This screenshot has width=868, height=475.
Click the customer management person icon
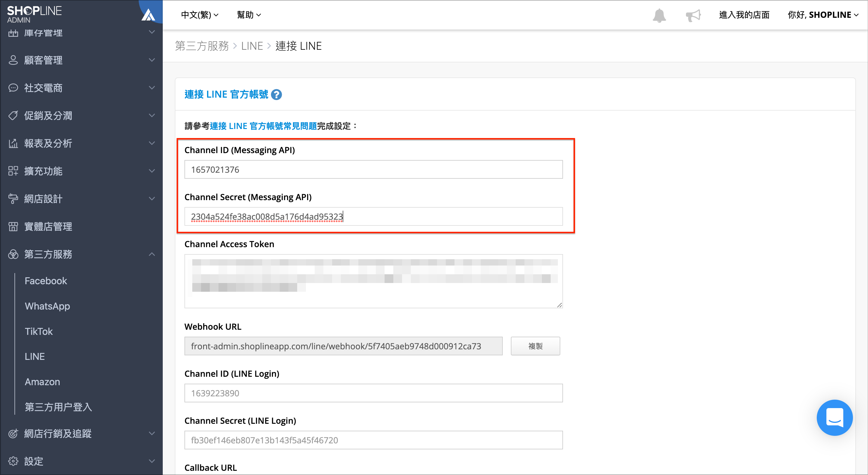click(13, 60)
